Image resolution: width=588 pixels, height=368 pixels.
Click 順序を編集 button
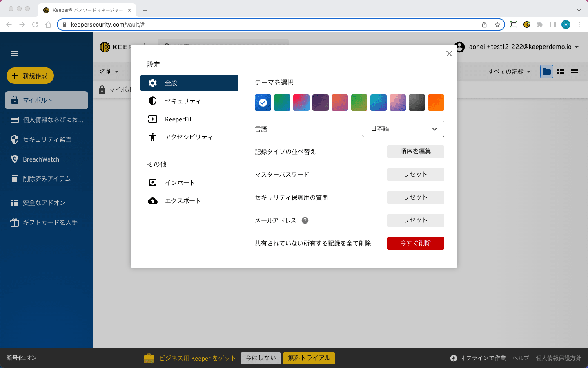(x=415, y=152)
